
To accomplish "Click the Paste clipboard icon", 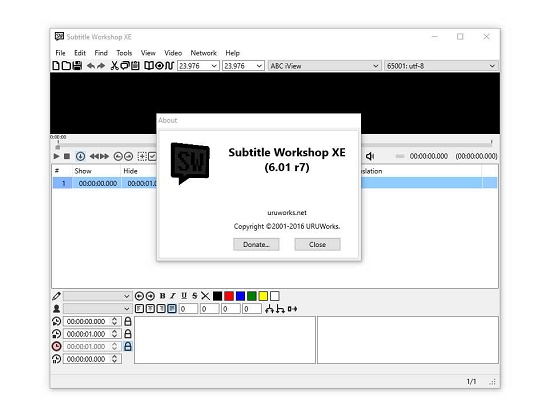I will [x=135, y=66].
